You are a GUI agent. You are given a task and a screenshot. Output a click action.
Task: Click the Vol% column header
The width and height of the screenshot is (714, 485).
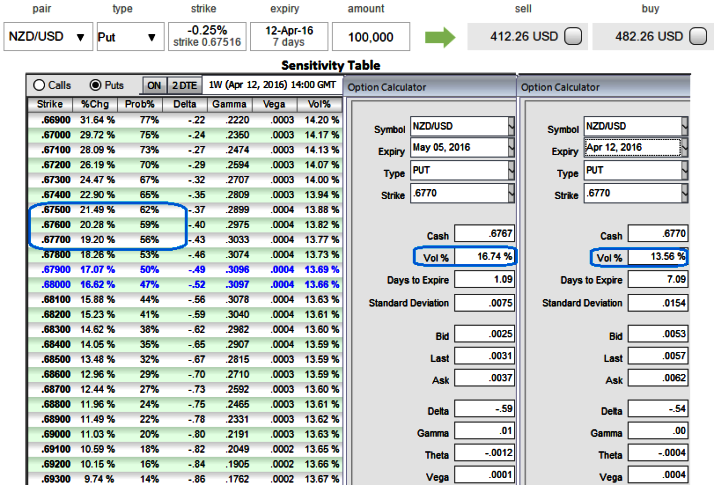(x=319, y=103)
